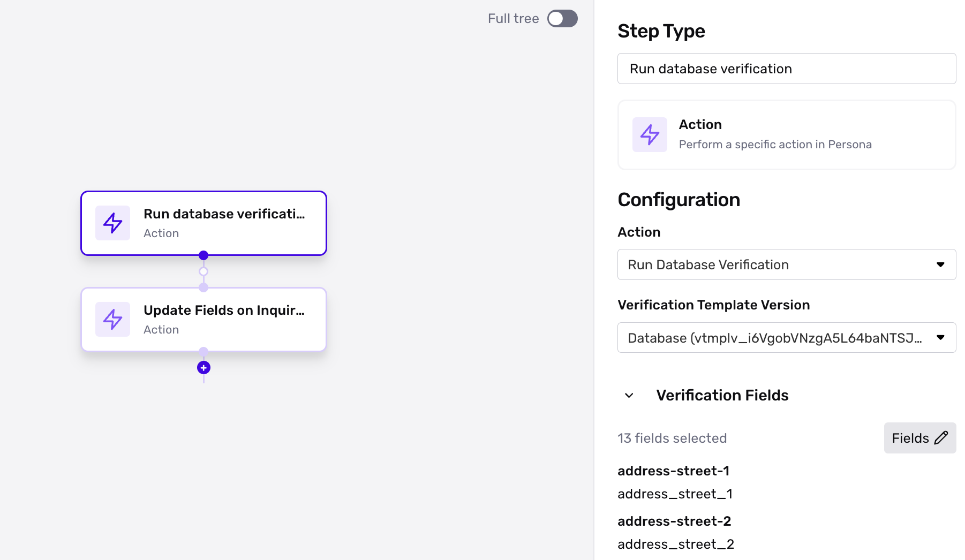Select the Action step type card
Viewport: 965px width, 560px height.
[x=787, y=135]
